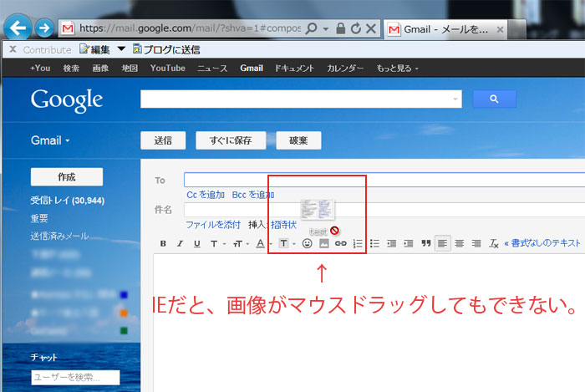Switch to 書式なしのテキスト plain text mode
585x392 pixels.
pos(542,243)
